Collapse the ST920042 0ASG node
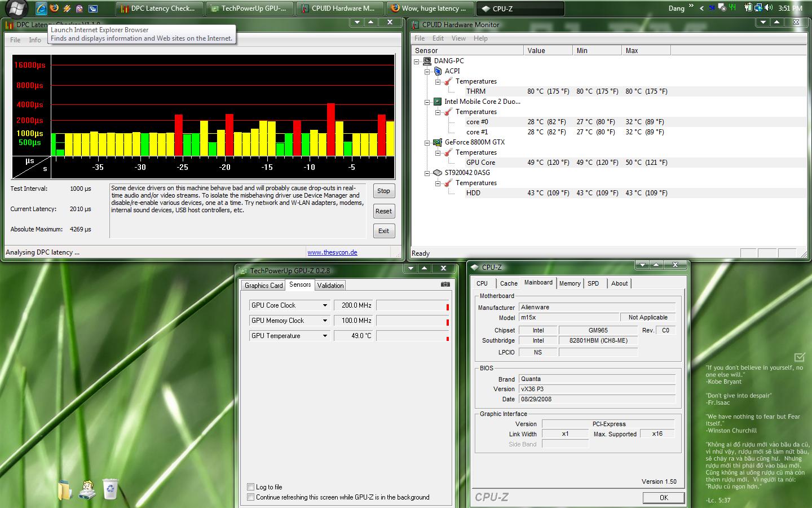Screen dimensions: 812x508 427,173
